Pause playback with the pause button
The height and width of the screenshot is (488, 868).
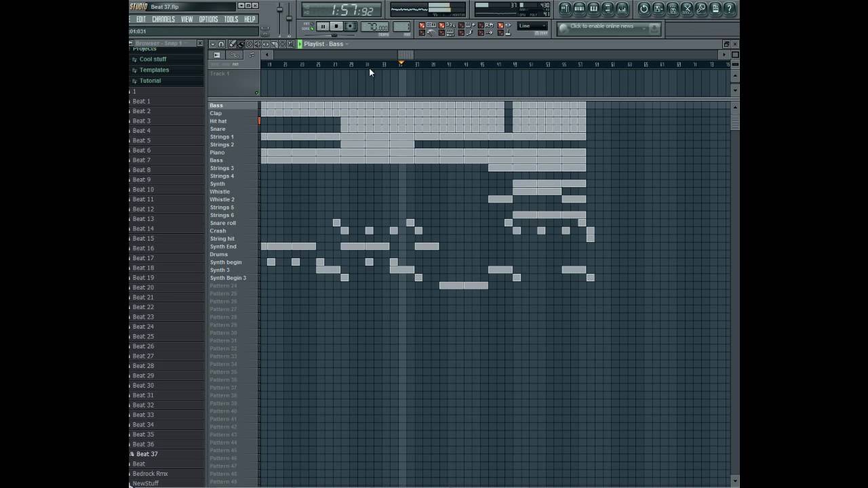(x=323, y=26)
